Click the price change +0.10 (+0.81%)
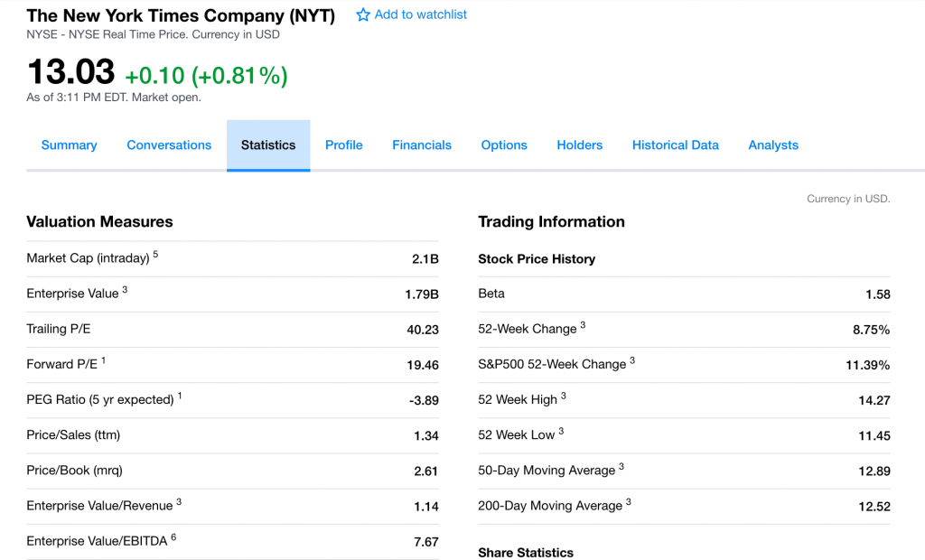Screen dimensions: 925x560 (x=207, y=76)
